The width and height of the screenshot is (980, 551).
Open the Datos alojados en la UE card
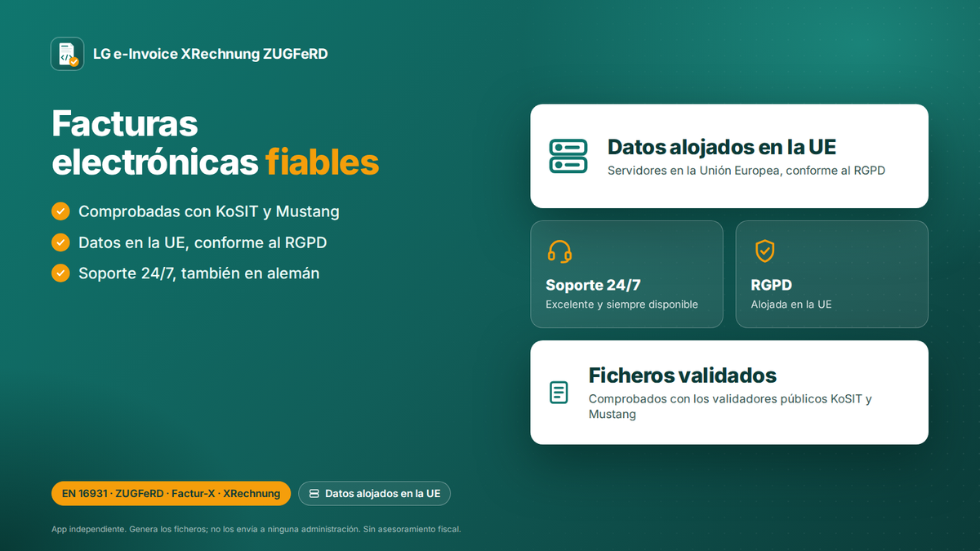729,156
